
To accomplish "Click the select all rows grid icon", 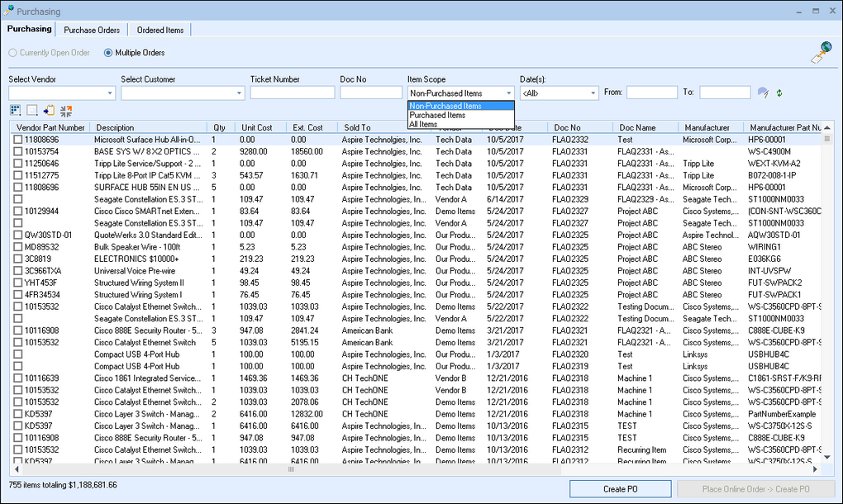I will [16, 110].
